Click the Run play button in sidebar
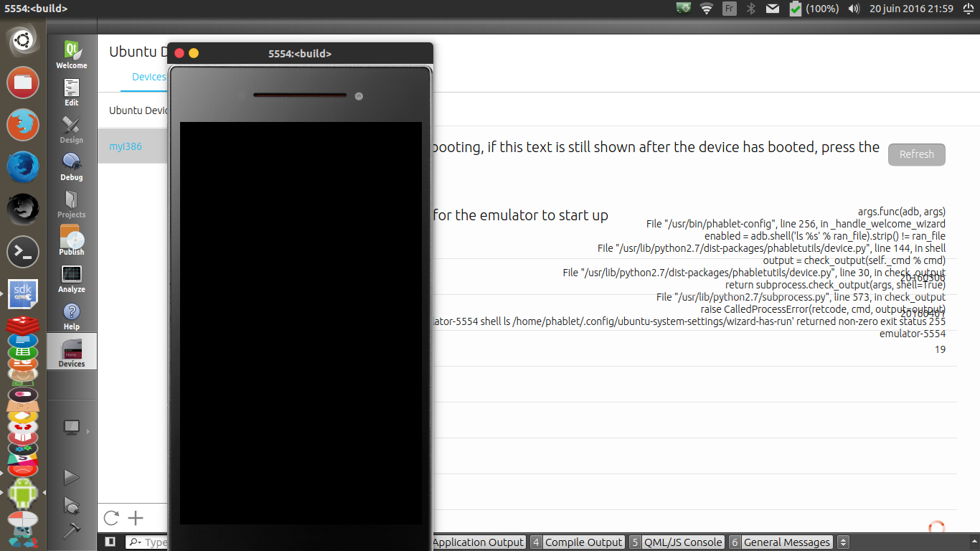This screenshot has height=551, width=980. click(71, 477)
